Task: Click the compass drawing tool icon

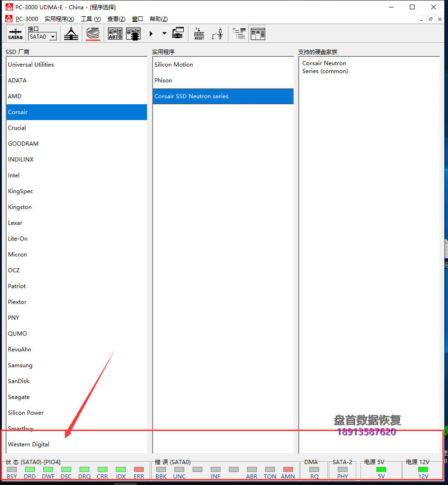Action: (71, 34)
